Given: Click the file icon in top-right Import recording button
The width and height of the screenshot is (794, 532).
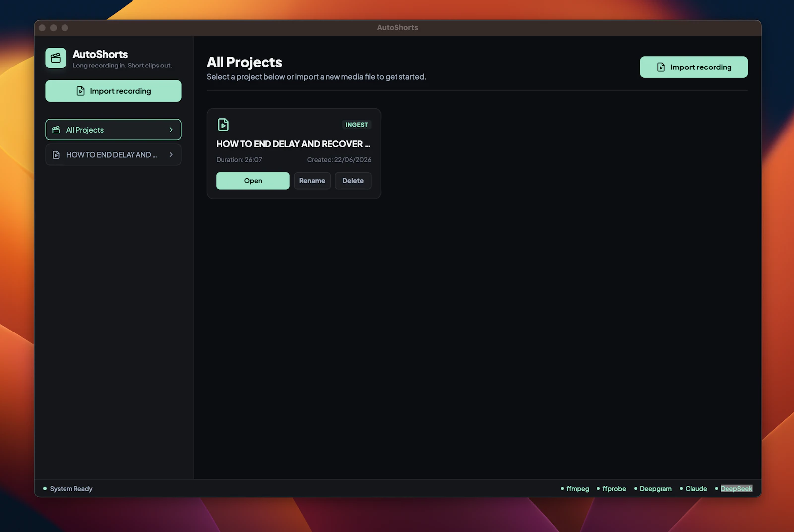Looking at the screenshot, I should pos(661,67).
